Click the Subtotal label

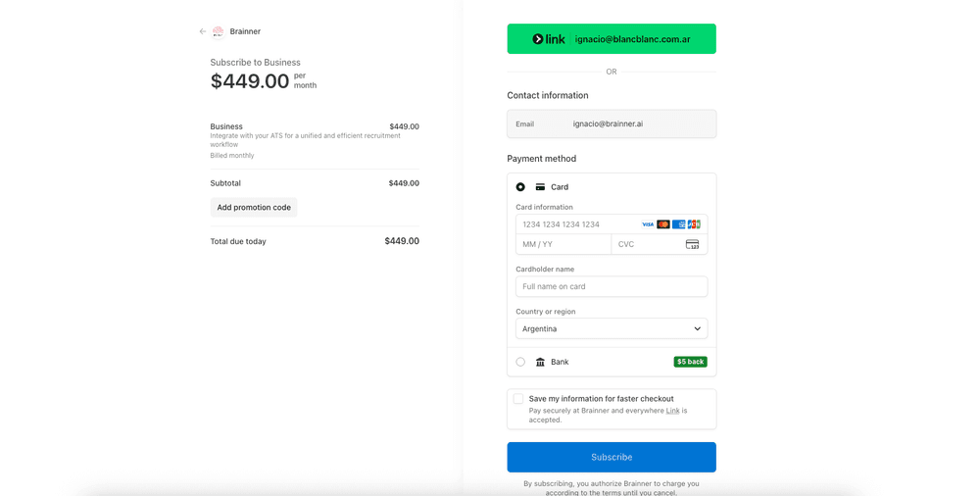coord(225,183)
